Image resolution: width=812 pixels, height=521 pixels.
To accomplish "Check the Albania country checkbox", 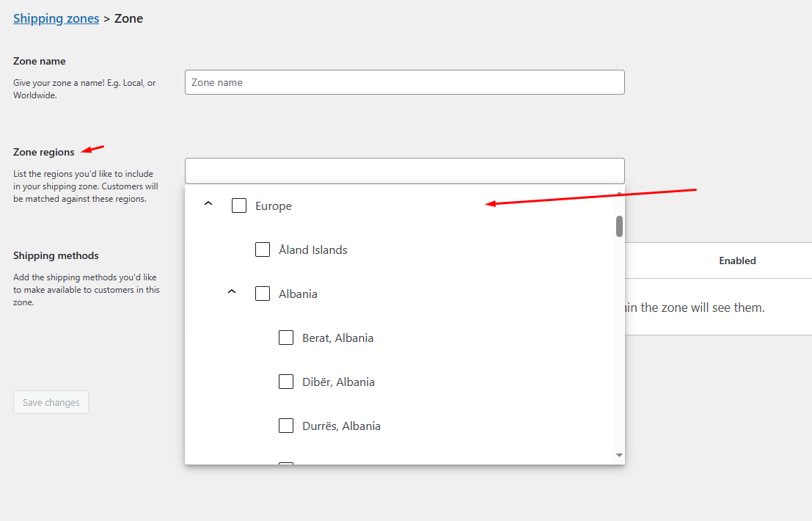I will 263,294.
